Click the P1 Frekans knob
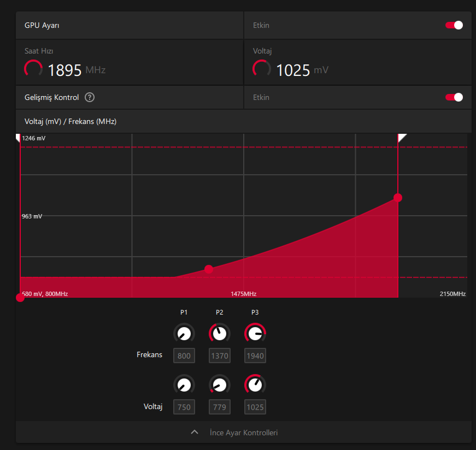This screenshot has width=476, height=450. click(184, 334)
